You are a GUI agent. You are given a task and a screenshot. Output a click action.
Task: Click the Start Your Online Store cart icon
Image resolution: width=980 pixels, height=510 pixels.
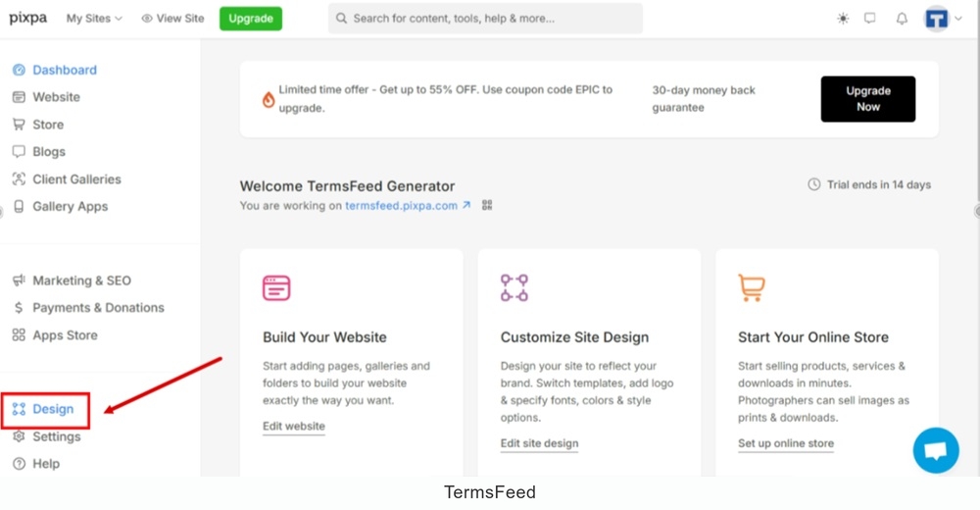752,287
